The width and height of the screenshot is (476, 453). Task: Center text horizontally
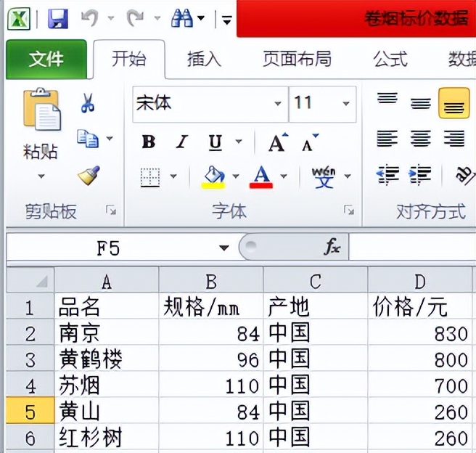coord(420,139)
